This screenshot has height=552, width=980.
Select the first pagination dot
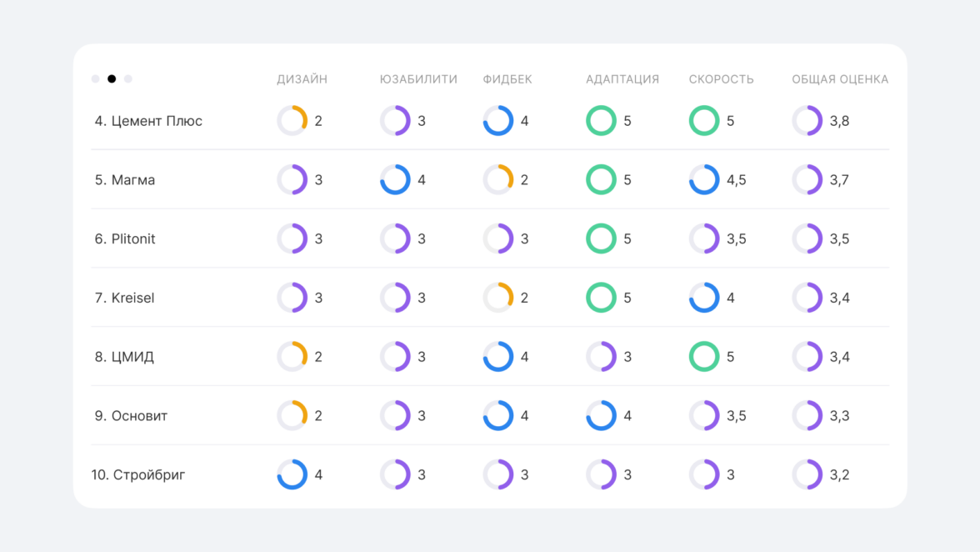coord(96,79)
